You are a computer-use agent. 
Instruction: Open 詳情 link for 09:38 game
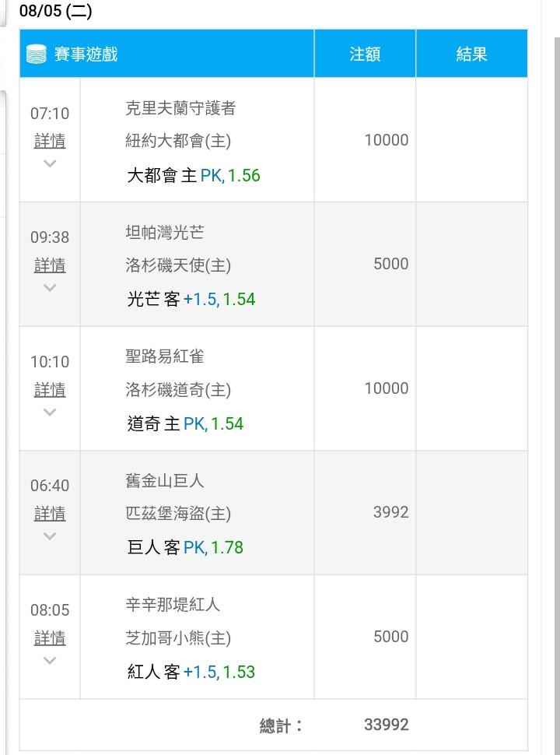pos(50,265)
